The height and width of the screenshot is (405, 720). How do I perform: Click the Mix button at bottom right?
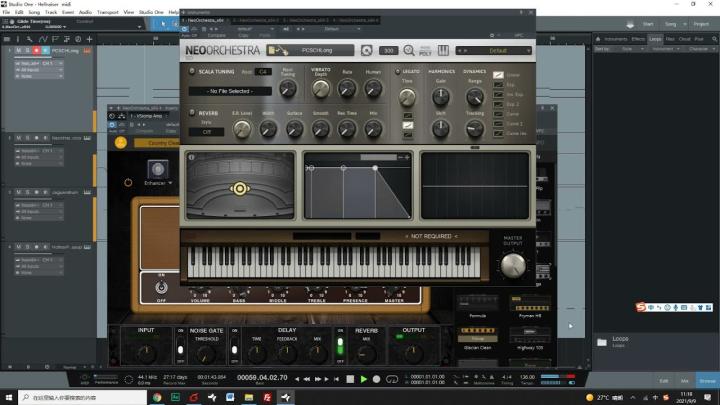click(x=685, y=381)
